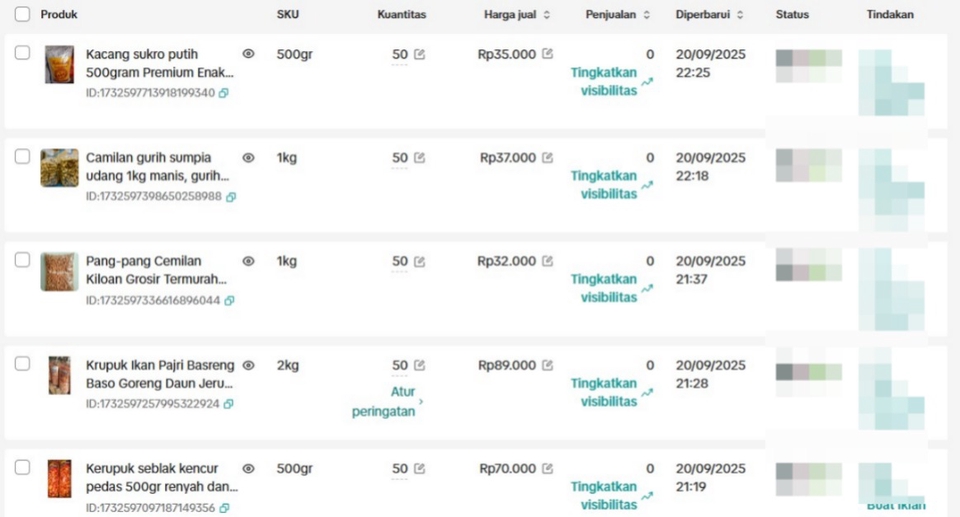
Task: Edit quantity for Kacang sukro putih
Action: point(420,54)
